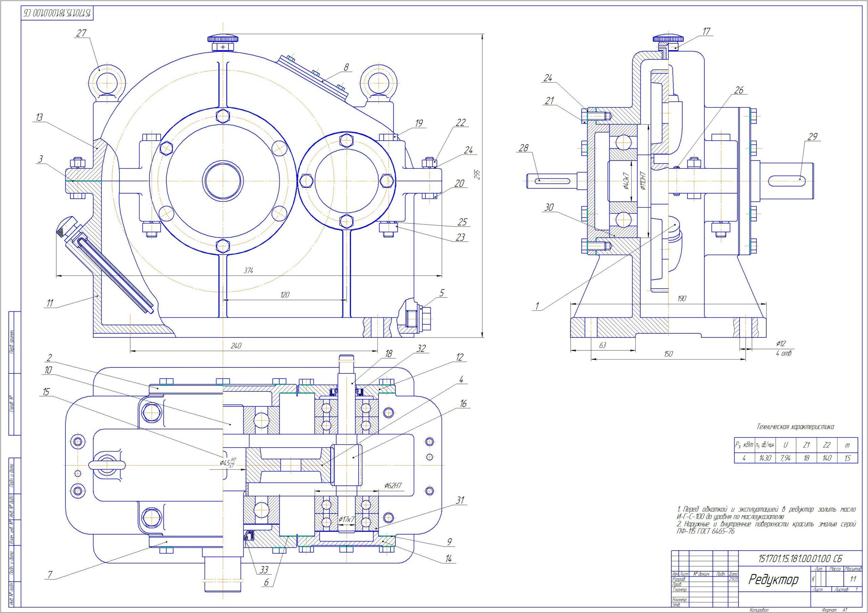The width and height of the screenshot is (868, 613).
Task: Select callout 8 on the inspection cover
Action: tap(346, 67)
